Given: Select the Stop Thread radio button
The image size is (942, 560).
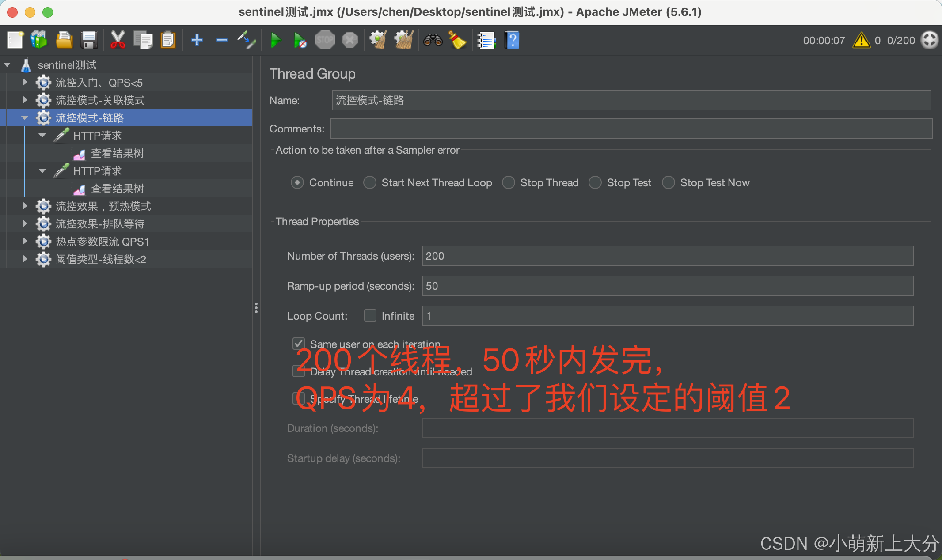Looking at the screenshot, I should coord(509,182).
